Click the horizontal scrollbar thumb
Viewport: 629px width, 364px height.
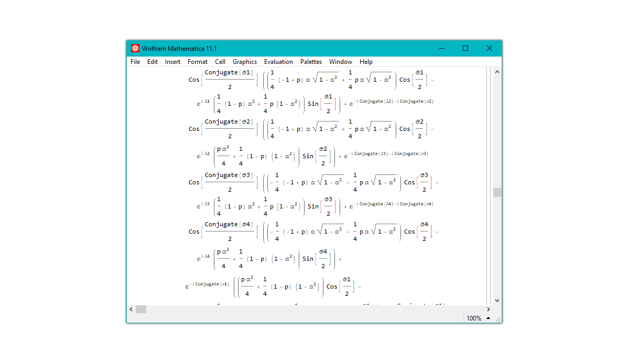[x=141, y=310]
